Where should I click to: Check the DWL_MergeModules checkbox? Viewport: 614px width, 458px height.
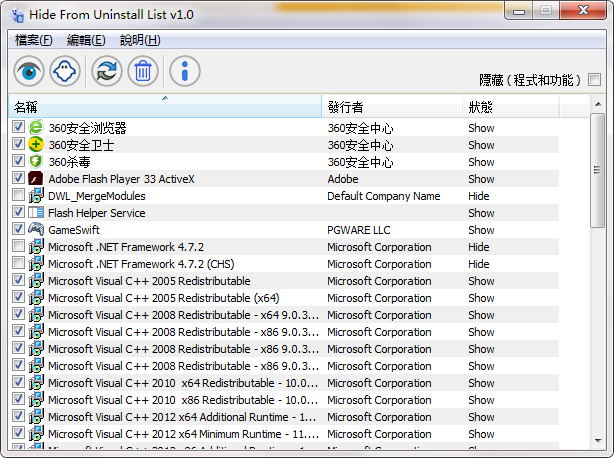coord(19,196)
